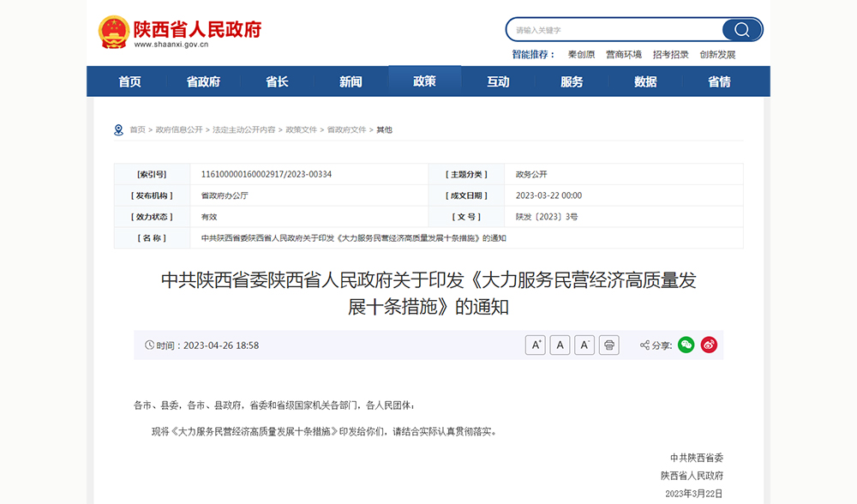Viewport: 857px width, 504px height.
Task: Open the 政策 navigation tab
Action: click(x=424, y=81)
